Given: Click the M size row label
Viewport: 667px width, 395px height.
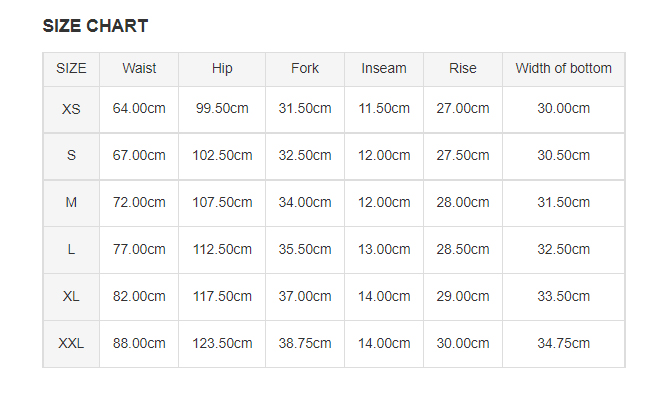Looking at the screenshot, I should 71,203.
